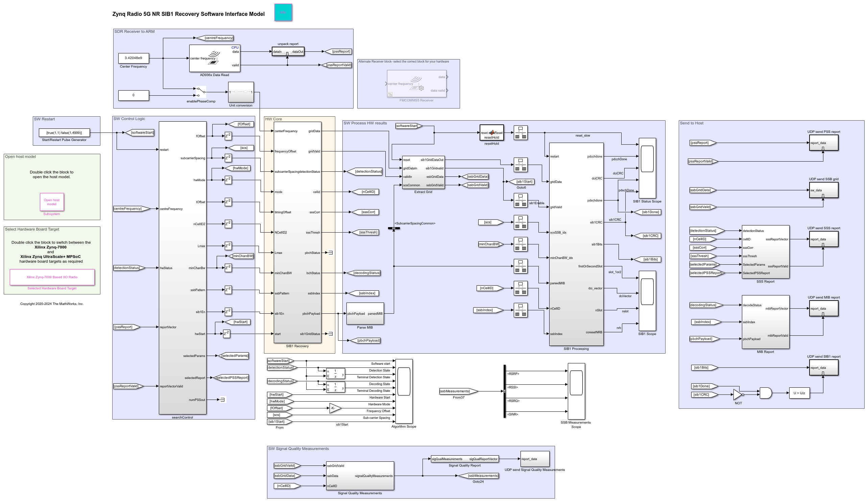868x502 pixels.
Task: Open the cyan Info block
Action: (x=283, y=13)
